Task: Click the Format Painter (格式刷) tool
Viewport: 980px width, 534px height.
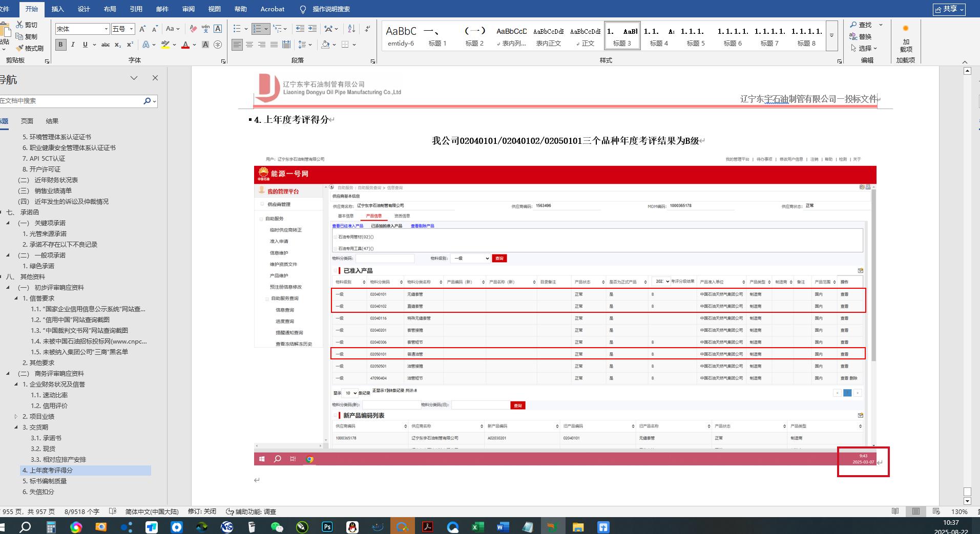Action: tap(30, 48)
